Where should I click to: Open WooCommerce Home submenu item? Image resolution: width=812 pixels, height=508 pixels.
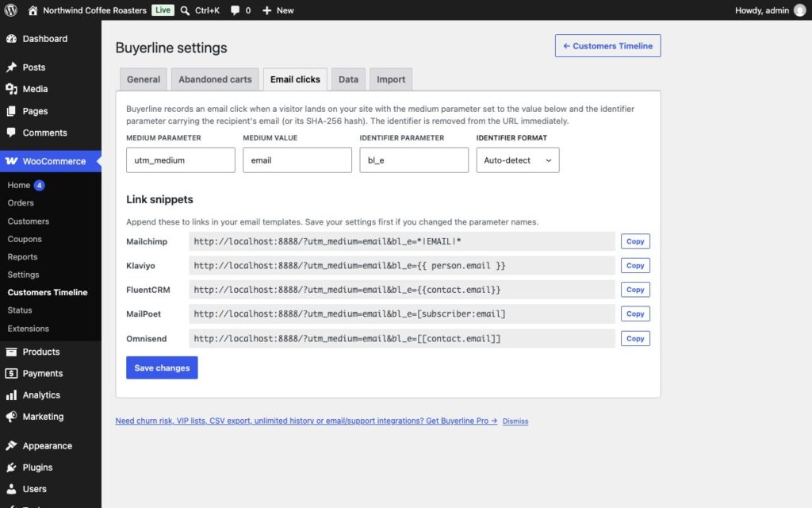tap(19, 185)
